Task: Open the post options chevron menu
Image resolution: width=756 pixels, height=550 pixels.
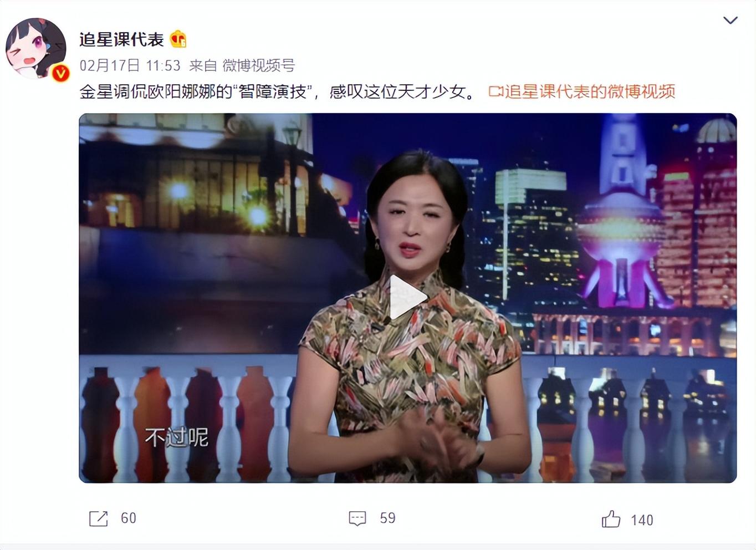Action: coord(731,21)
